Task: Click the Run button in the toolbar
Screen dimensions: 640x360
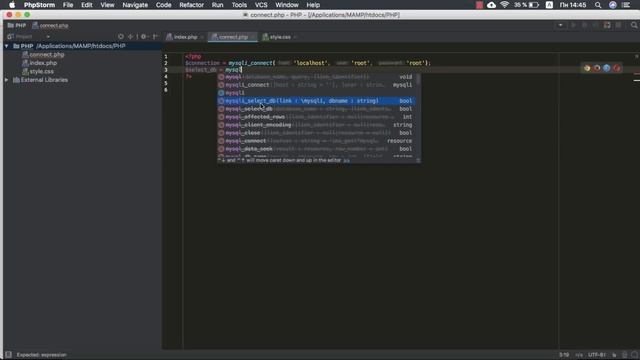Action: pos(573,25)
